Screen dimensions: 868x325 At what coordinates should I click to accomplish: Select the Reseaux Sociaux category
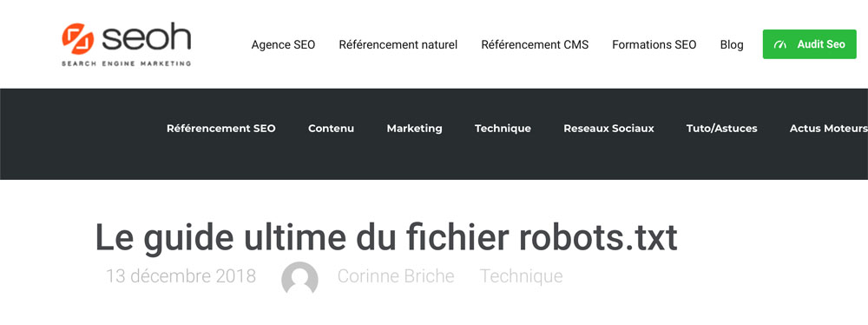[x=608, y=129]
